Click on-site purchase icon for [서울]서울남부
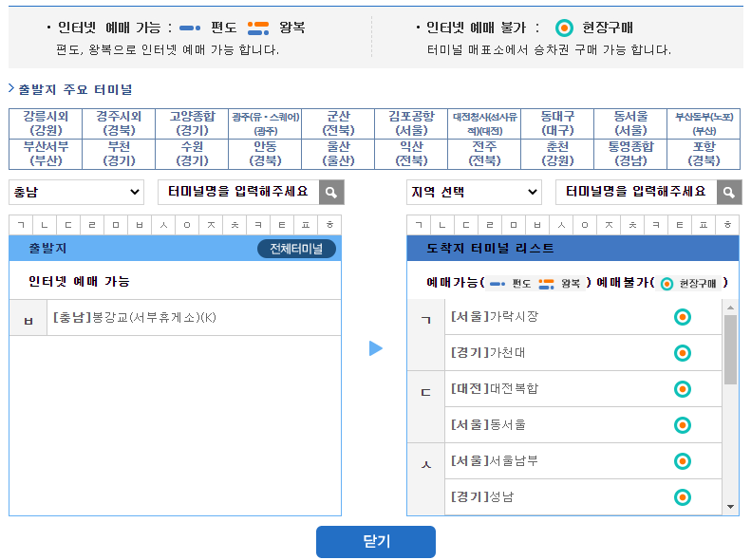This screenshot has width=751, height=560. coord(682,461)
